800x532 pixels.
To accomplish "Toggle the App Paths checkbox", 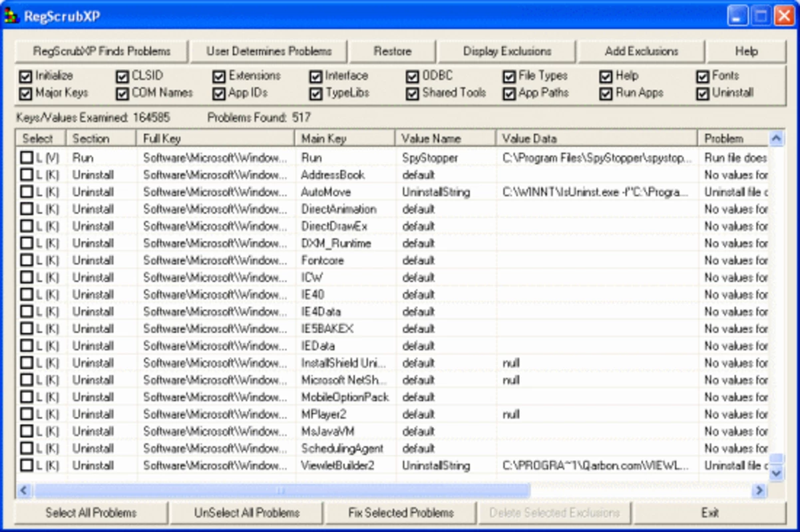I will (x=509, y=94).
